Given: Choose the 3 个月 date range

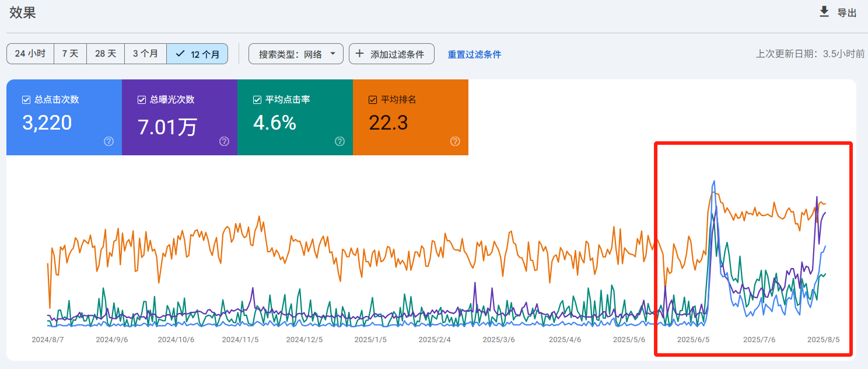Looking at the screenshot, I should [146, 54].
